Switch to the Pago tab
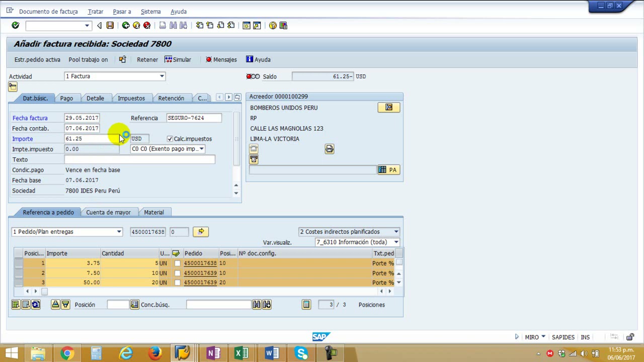 point(66,98)
